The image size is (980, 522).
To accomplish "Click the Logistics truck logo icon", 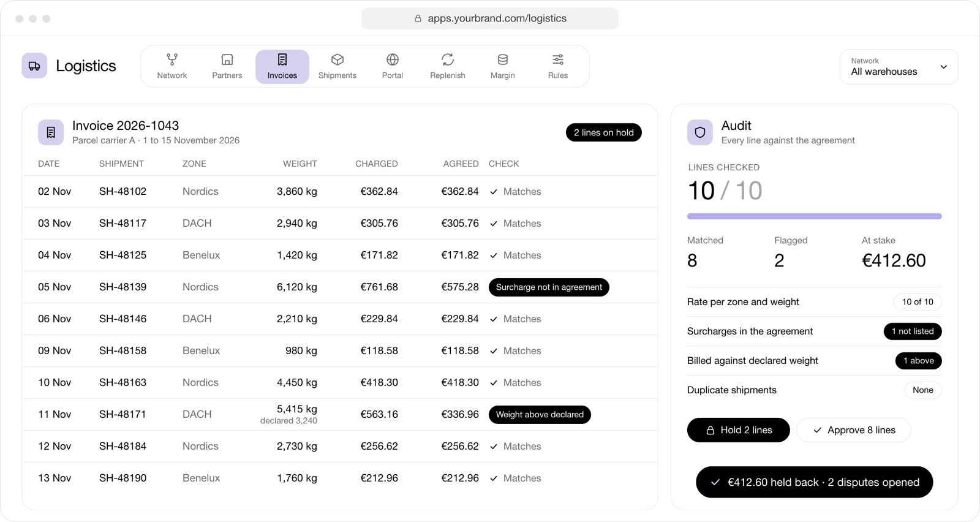I will (x=34, y=66).
